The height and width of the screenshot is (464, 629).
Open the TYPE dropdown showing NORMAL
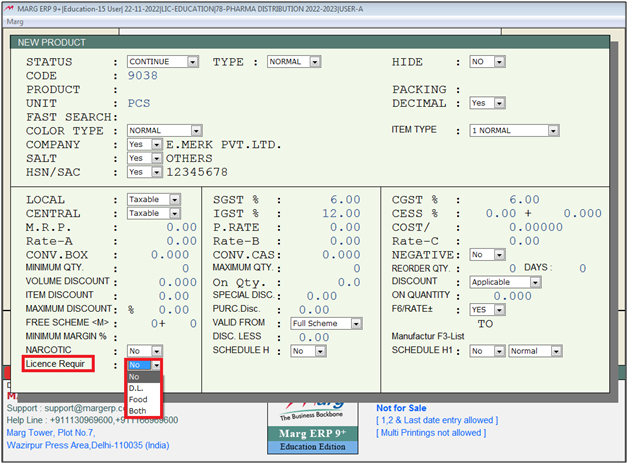294,62
